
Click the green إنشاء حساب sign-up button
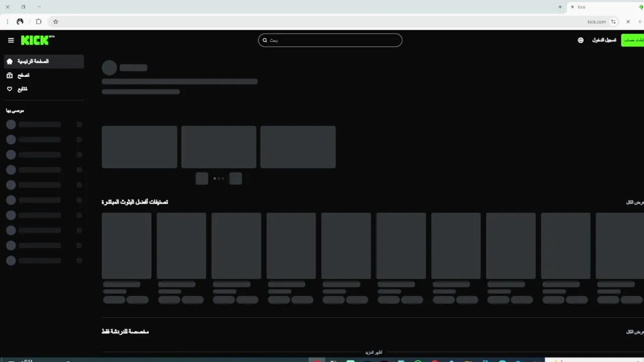[633, 40]
